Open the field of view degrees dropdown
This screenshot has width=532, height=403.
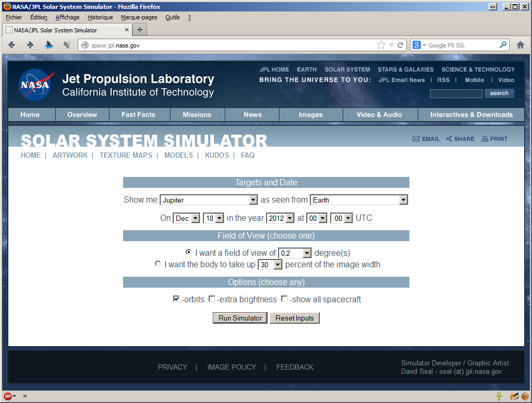point(295,253)
